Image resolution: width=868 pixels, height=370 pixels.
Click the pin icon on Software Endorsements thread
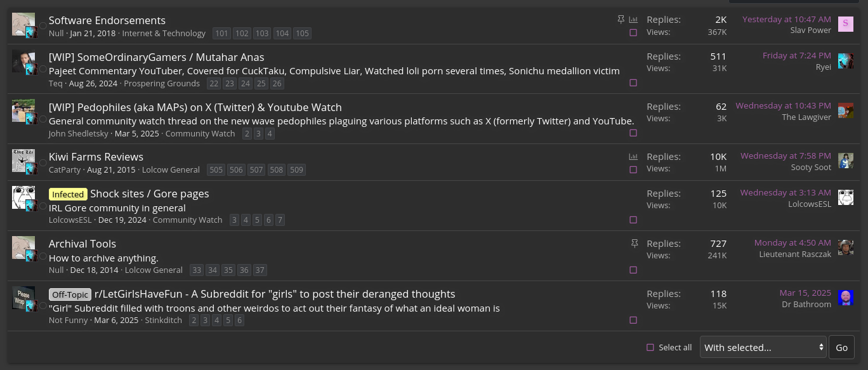pos(621,20)
